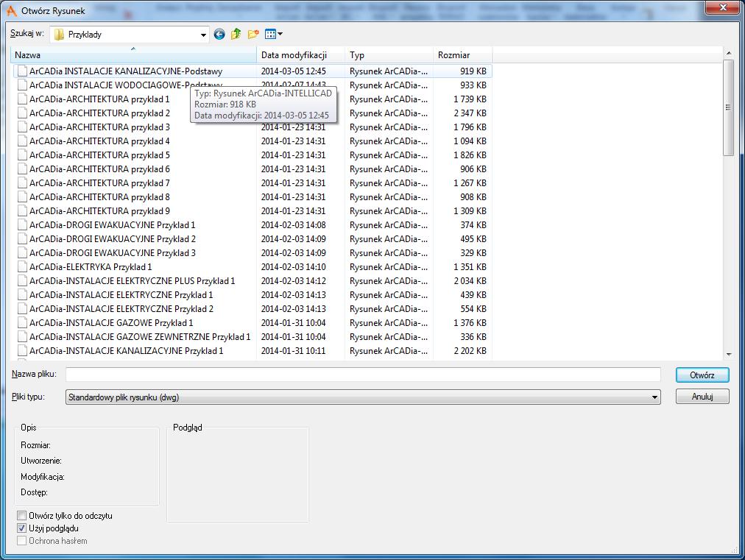Select ArCADia-ARCHITEKTURA przyklad 5
Screen dimensions: 745x560
pos(99,155)
